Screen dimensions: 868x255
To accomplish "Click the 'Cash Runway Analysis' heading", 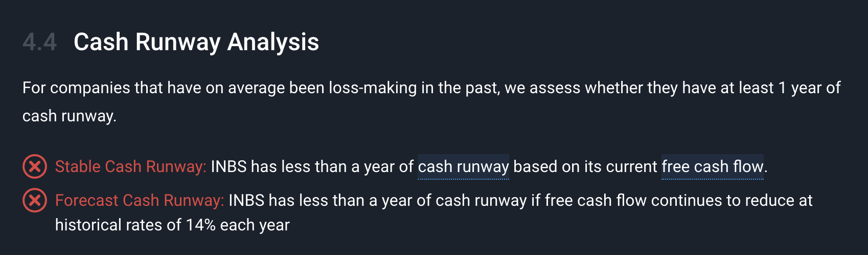I will coord(196,42).
